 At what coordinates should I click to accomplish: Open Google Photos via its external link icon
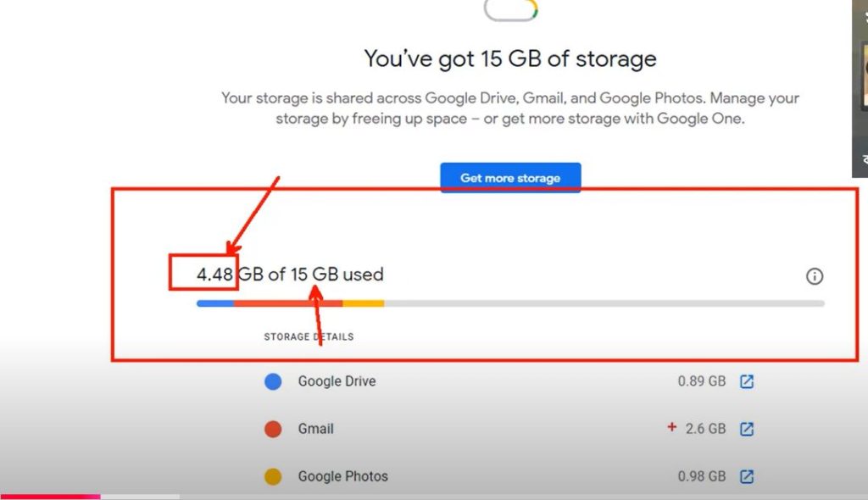coord(745,476)
